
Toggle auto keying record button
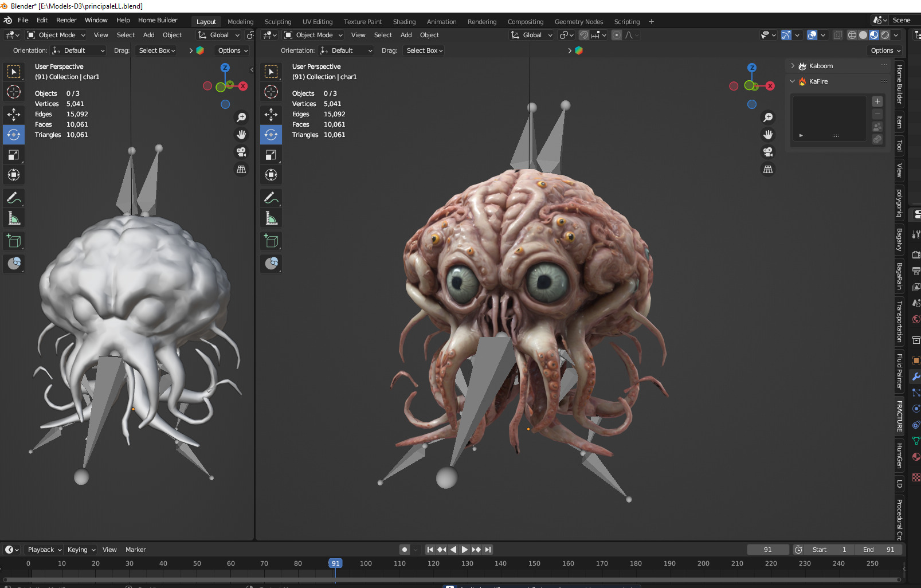tap(405, 550)
